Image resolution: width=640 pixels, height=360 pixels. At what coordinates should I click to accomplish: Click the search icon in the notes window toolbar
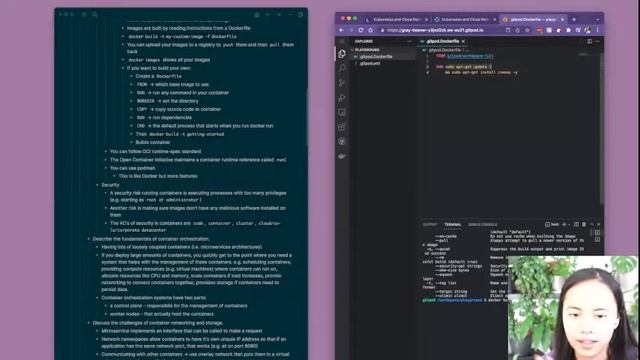pos(95,15)
